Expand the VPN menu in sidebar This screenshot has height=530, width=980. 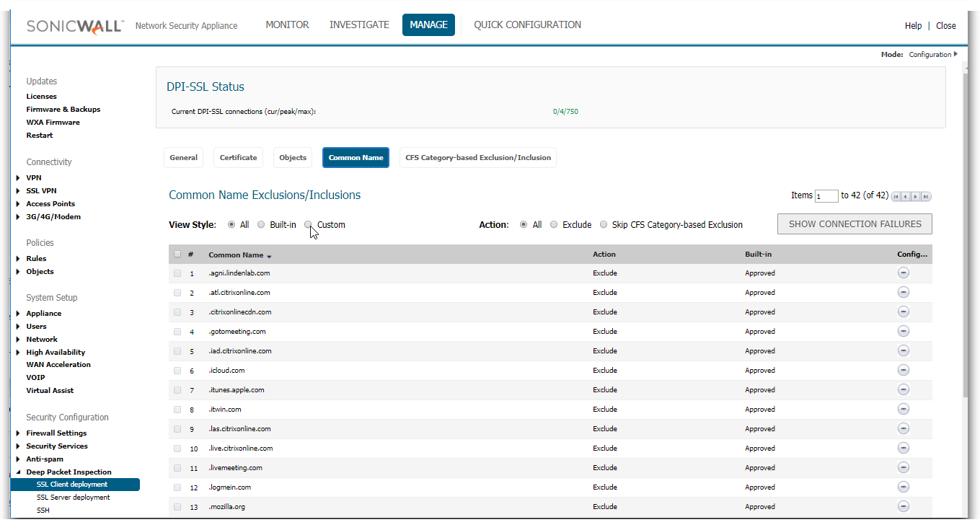point(18,177)
